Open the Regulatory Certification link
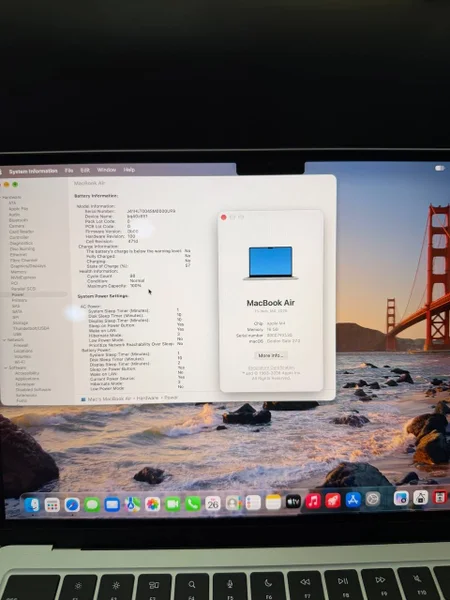 point(271,368)
